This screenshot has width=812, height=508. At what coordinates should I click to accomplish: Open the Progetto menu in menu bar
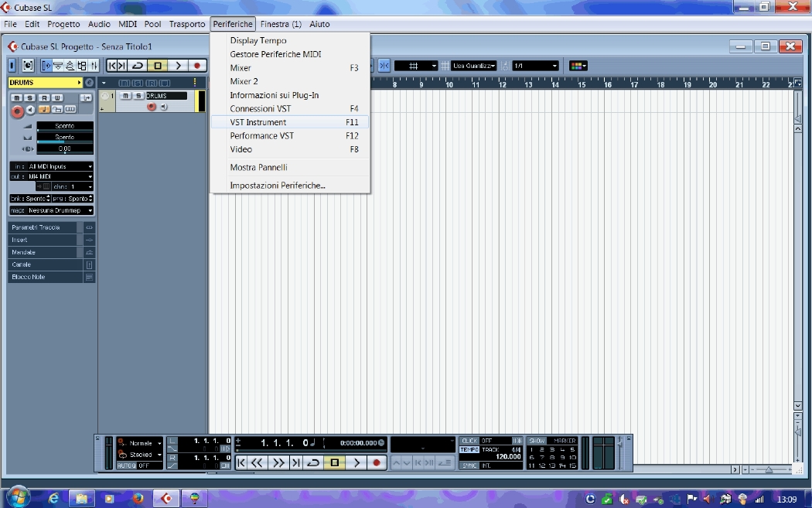click(63, 24)
